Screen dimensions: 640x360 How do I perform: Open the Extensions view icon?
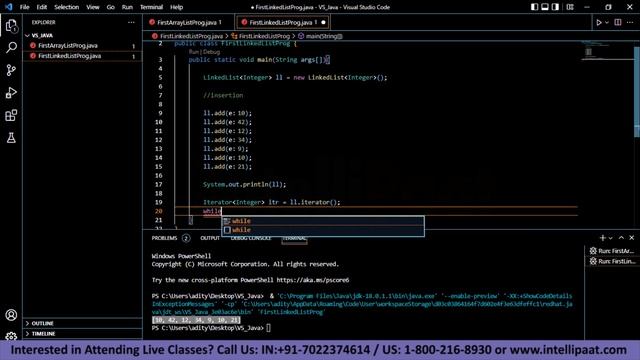[x=11, y=116]
